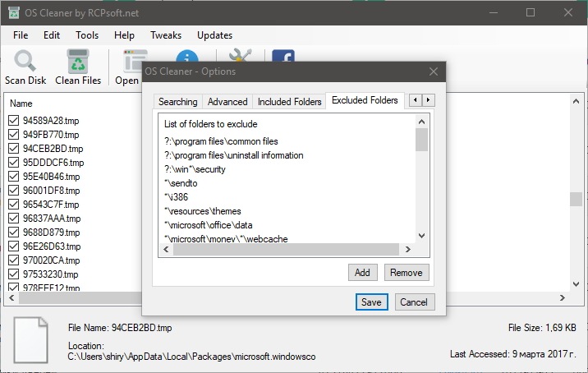Switch to the Included Folders tab
This screenshot has height=373, width=588.
(x=289, y=102)
